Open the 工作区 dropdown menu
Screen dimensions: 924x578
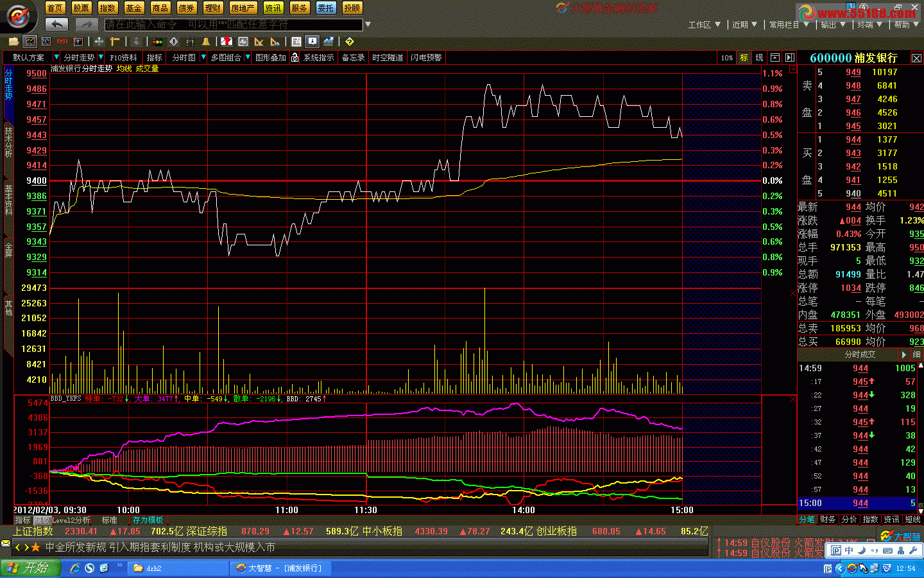705,24
